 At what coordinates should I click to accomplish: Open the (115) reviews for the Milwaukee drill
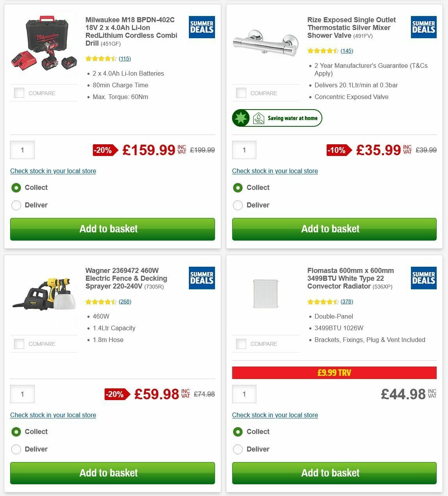(x=124, y=58)
